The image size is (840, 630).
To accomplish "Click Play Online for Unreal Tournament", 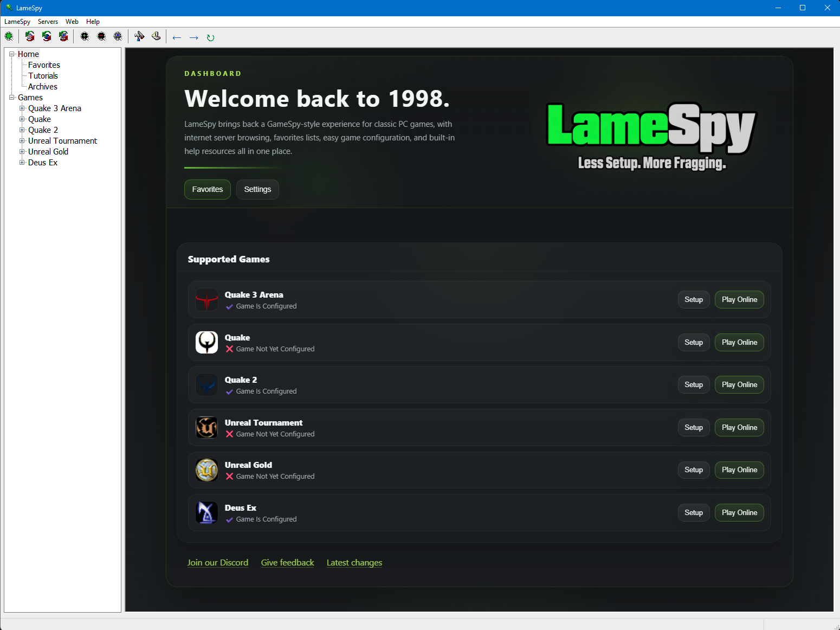I will 739,427.
